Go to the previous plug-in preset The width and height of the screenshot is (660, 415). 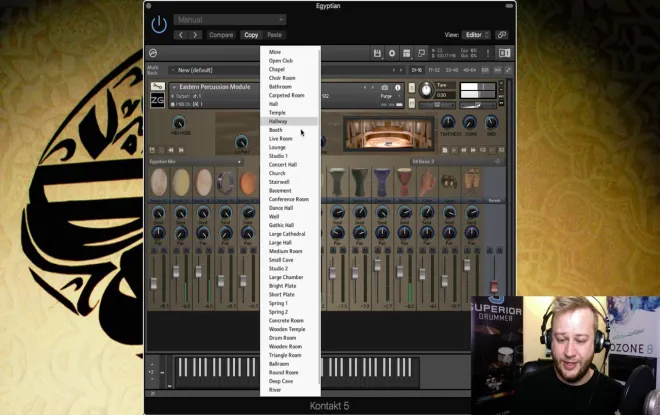click(181, 35)
